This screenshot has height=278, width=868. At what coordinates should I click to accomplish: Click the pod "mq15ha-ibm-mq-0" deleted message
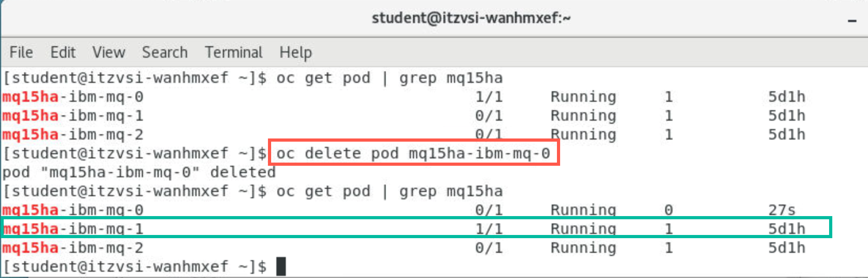point(139,172)
